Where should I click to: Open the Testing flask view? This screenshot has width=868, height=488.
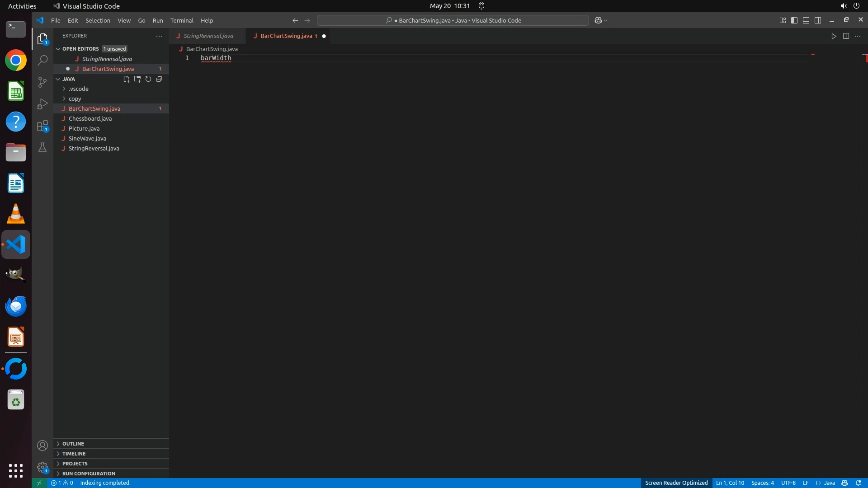coord(42,148)
